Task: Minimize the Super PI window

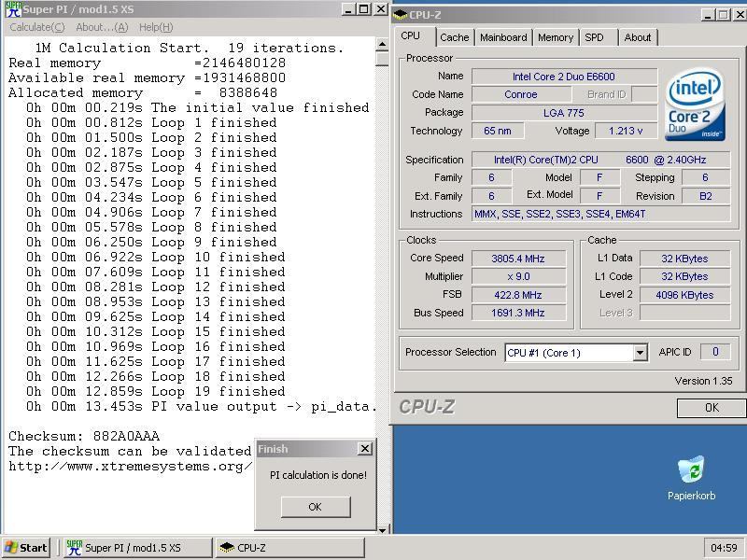Action: [348, 9]
